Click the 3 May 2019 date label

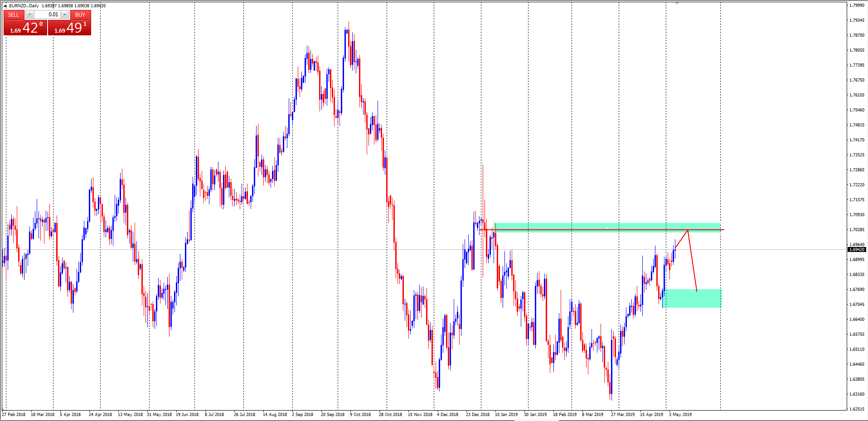(680, 414)
